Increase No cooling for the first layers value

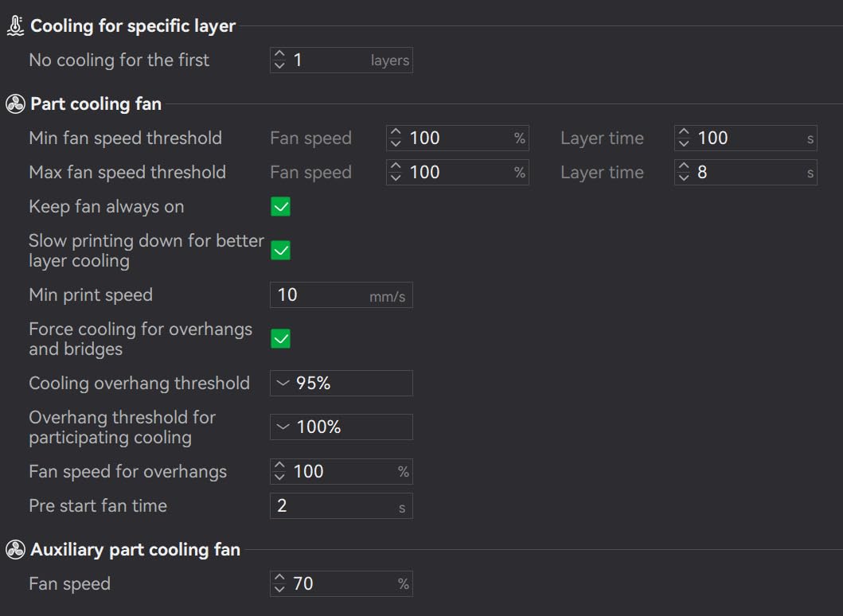[279, 55]
